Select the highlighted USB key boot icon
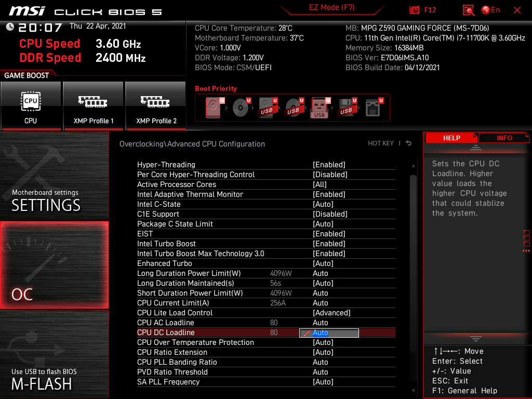 (320, 108)
